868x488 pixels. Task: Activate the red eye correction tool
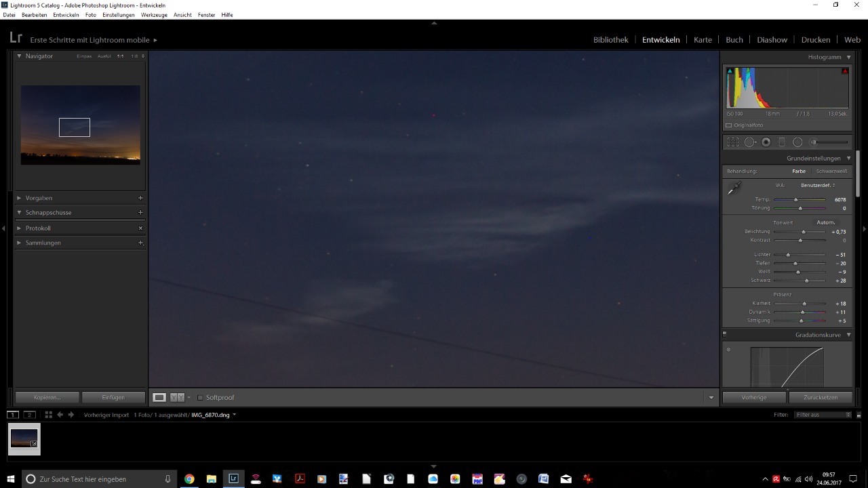click(x=766, y=142)
